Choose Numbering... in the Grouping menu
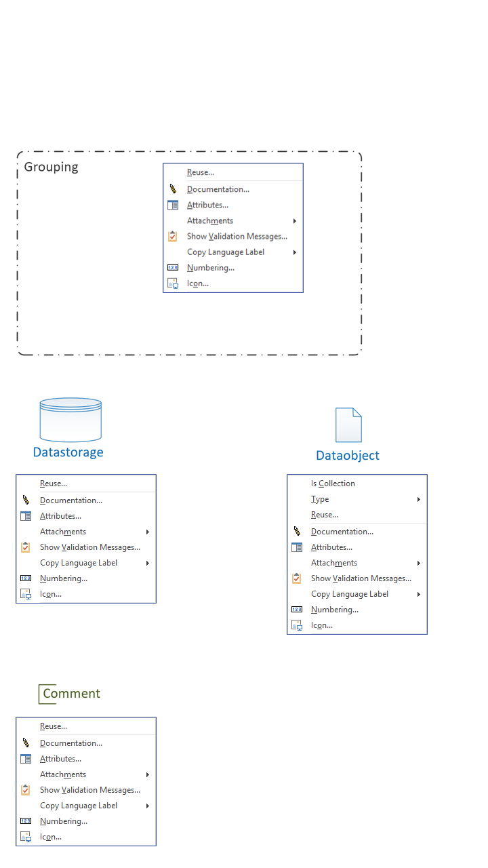Image resolution: width=488 pixels, height=868 pixels. click(211, 268)
